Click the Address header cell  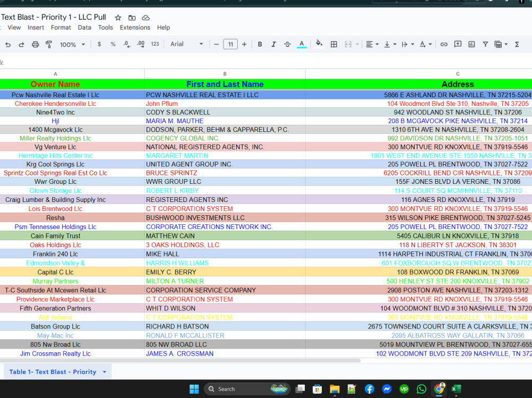click(x=458, y=84)
